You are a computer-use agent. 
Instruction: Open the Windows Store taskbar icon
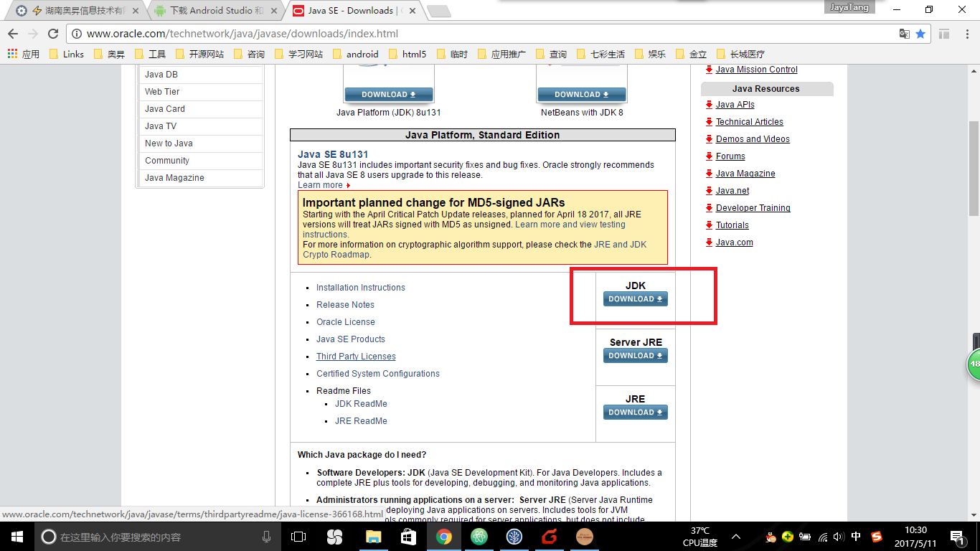[408, 537]
